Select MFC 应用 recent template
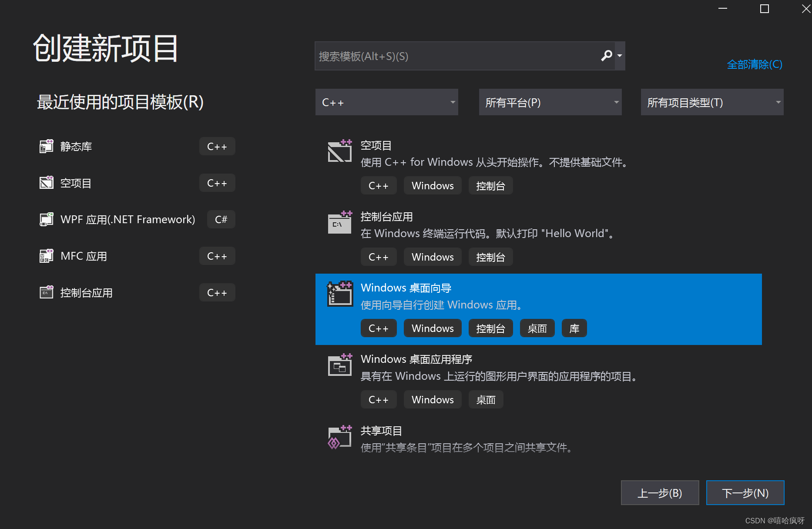The height and width of the screenshot is (529, 812). click(84, 256)
